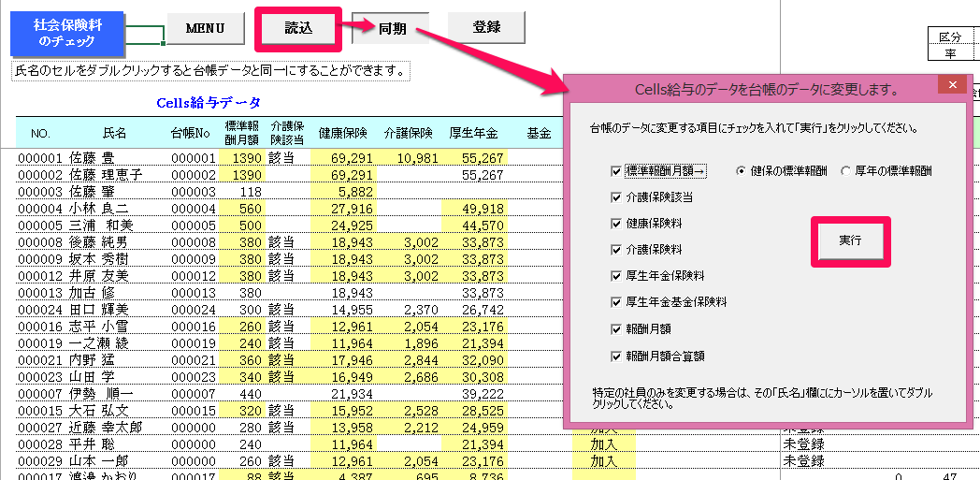Viewport: 980px width, 480px height.
Task: Uncheck the 報酬月額合算額 checkbox
Action: click(x=617, y=356)
